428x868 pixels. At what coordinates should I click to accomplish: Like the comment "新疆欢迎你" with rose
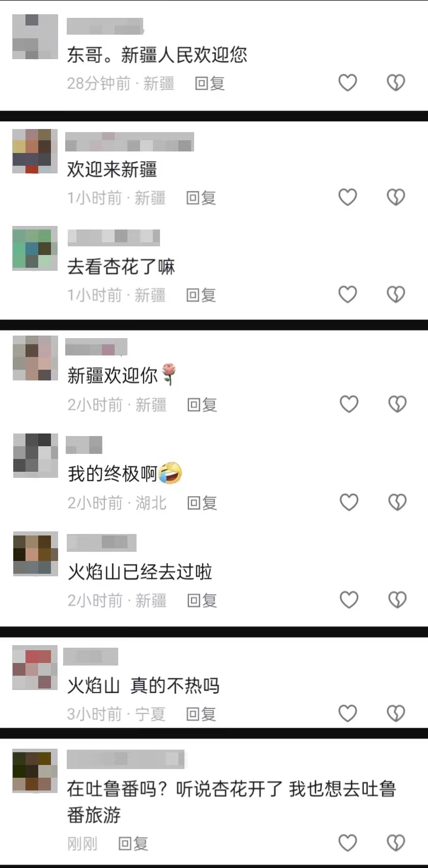tap(349, 404)
